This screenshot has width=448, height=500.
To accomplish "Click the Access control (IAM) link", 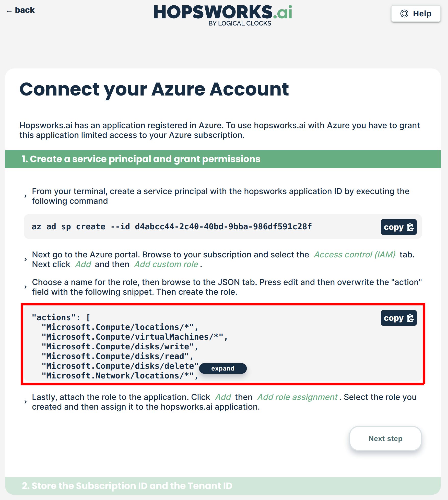I will point(355,255).
